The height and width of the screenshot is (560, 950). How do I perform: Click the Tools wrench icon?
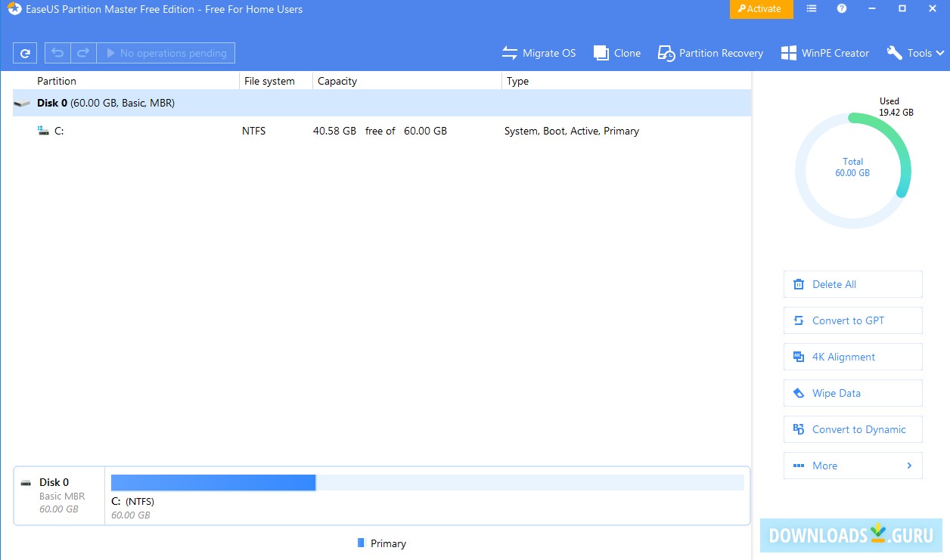pyautogui.click(x=894, y=53)
